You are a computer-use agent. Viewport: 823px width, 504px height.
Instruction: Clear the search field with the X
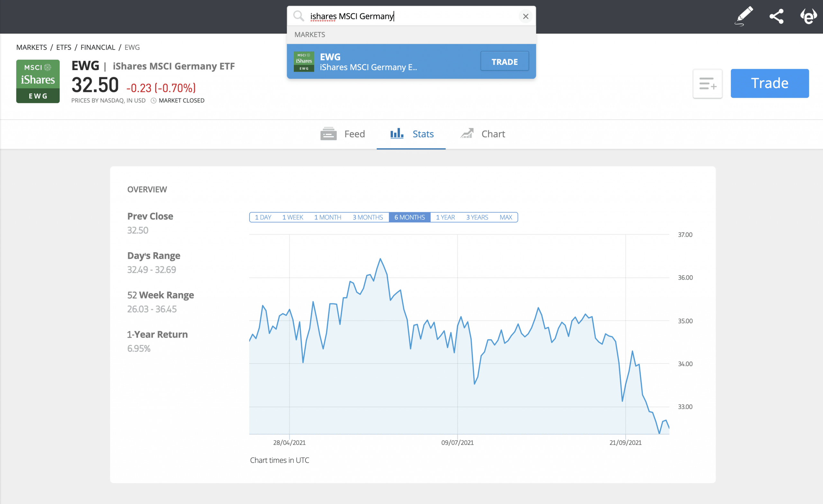pyautogui.click(x=525, y=16)
